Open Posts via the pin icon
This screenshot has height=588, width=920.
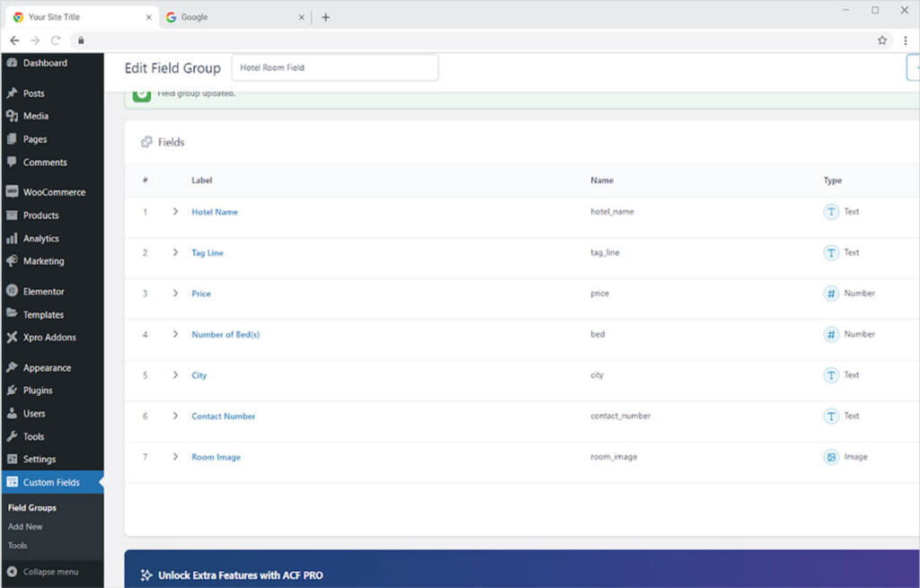(12, 93)
